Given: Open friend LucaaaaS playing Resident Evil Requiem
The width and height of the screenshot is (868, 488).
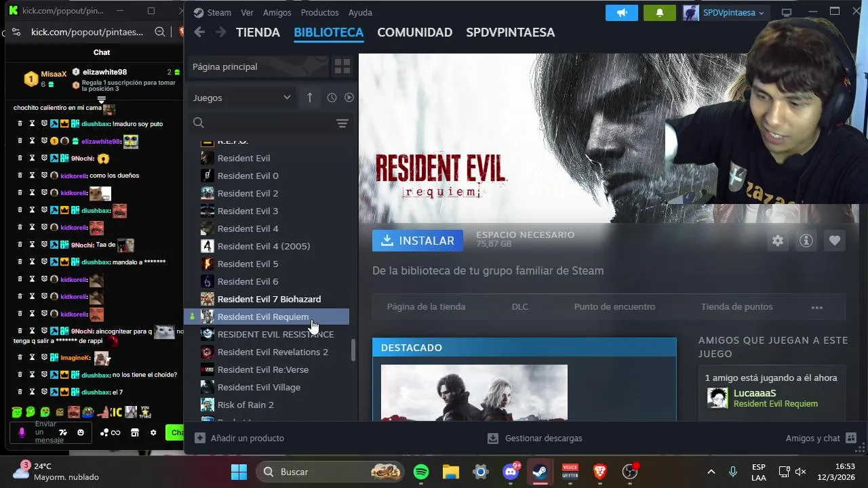Looking at the screenshot, I should (x=771, y=398).
